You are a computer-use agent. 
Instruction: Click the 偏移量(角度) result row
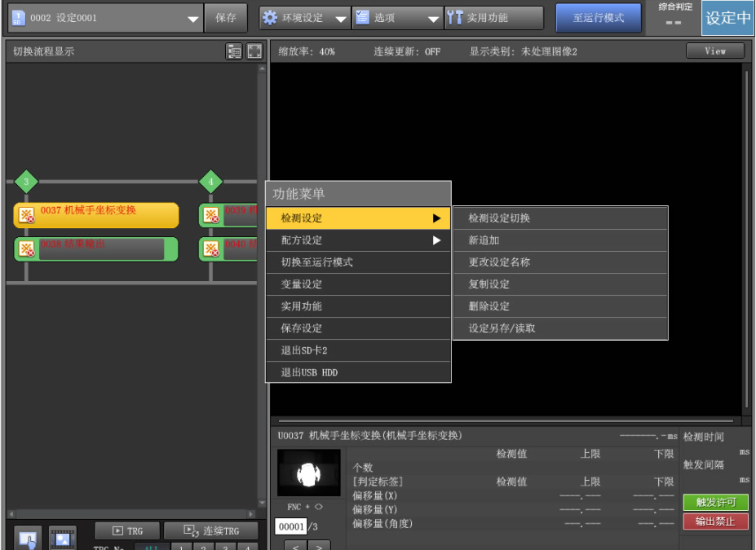point(513,523)
